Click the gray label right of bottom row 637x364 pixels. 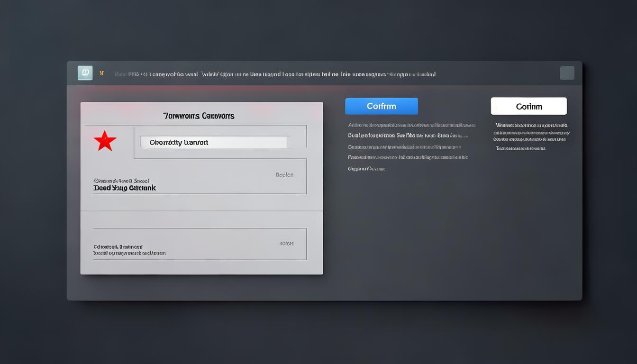[x=286, y=243]
